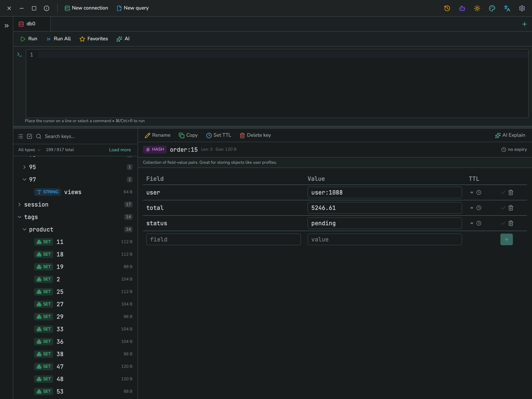Select SET key 48
The image size is (532, 399).
pos(75,379)
